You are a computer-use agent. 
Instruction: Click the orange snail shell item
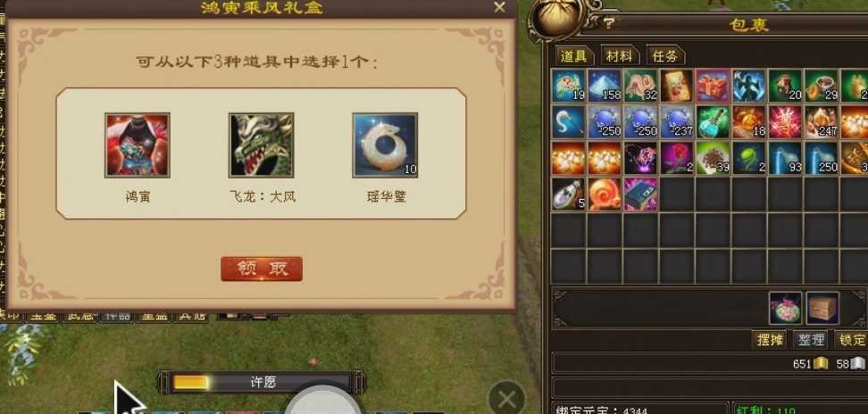pos(605,194)
